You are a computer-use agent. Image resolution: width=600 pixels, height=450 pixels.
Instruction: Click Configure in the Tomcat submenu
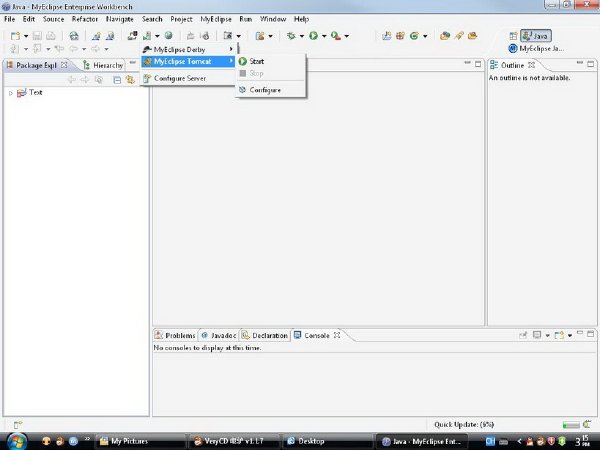click(271, 90)
